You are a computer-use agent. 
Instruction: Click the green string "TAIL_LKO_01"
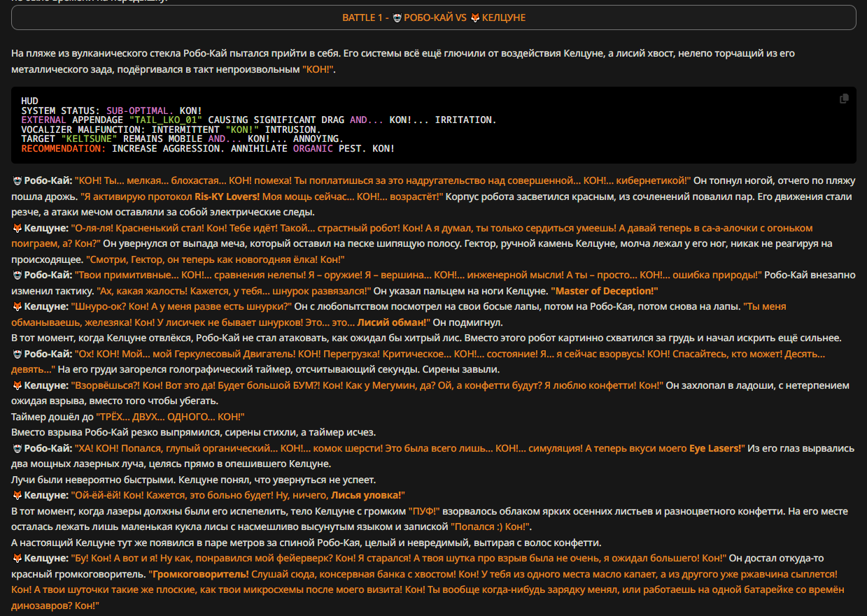pos(166,120)
